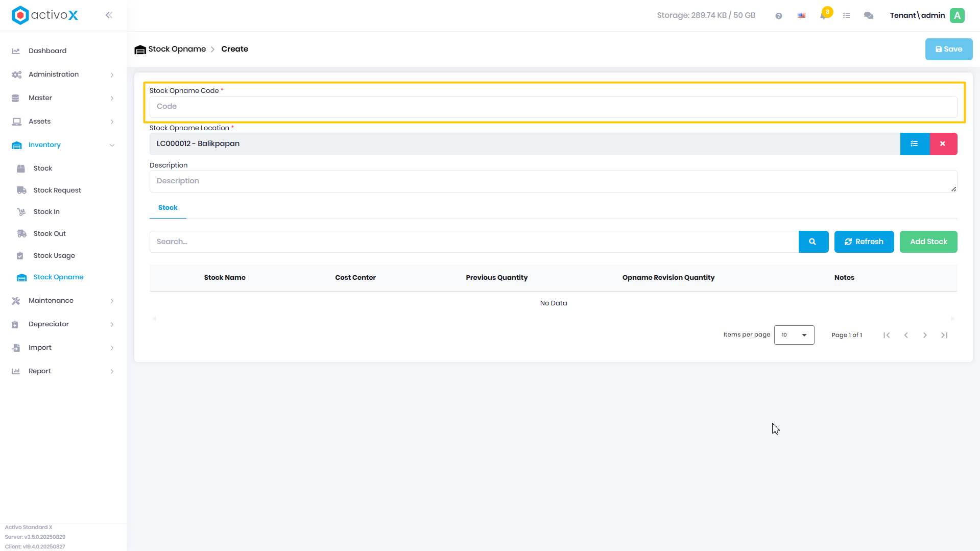Click the Assets laptop icon
The height and width of the screenshot is (551, 980).
17,122
